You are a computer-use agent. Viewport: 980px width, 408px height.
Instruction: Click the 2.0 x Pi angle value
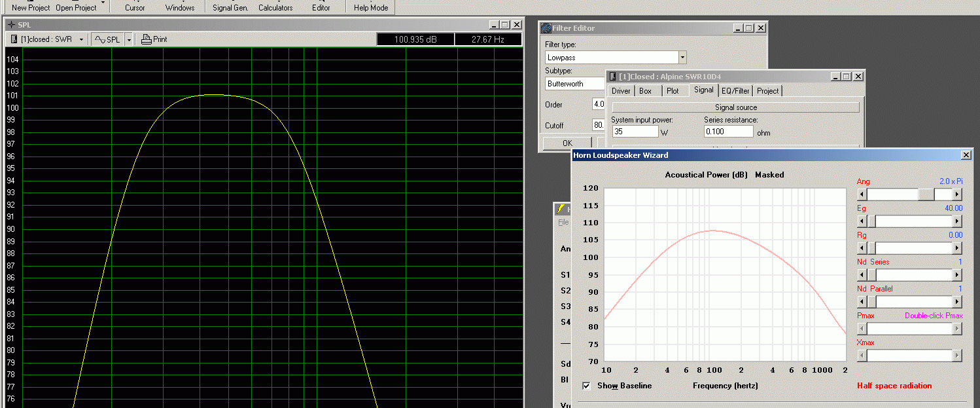coord(951,181)
